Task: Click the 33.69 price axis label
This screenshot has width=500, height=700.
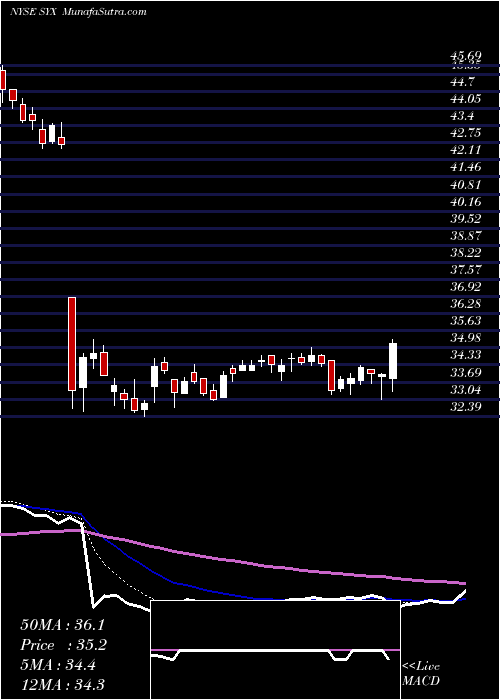Action: coord(466,372)
